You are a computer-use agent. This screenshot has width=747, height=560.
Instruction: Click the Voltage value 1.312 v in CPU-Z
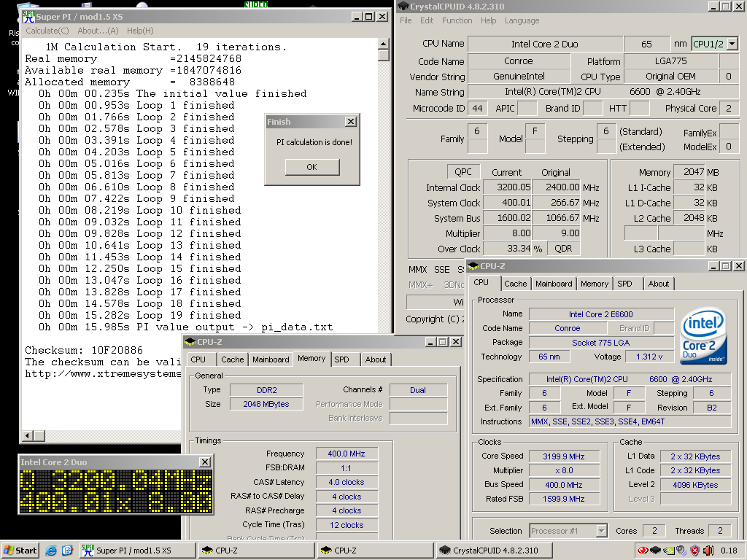pos(649,356)
